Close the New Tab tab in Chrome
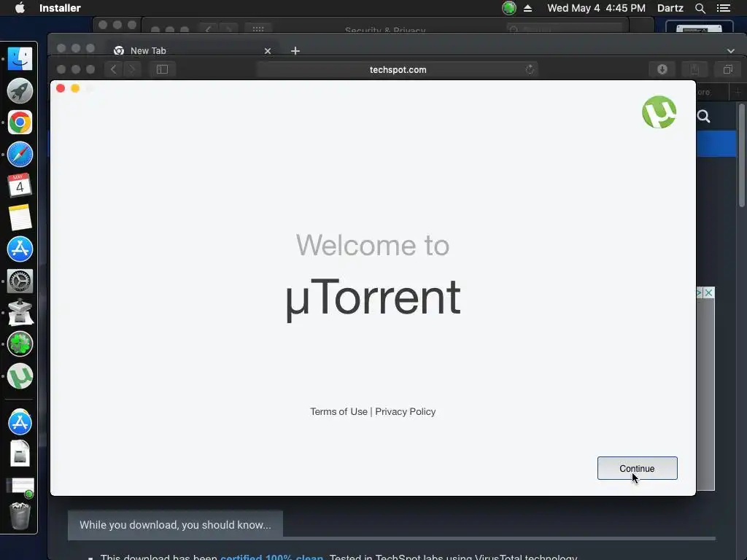This screenshot has width=747, height=560. [268, 51]
